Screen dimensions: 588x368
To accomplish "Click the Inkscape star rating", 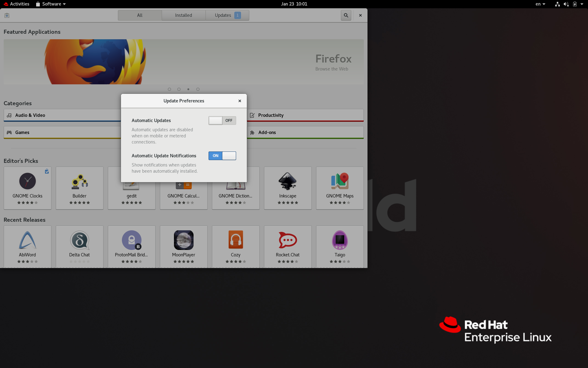I will [288, 203].
